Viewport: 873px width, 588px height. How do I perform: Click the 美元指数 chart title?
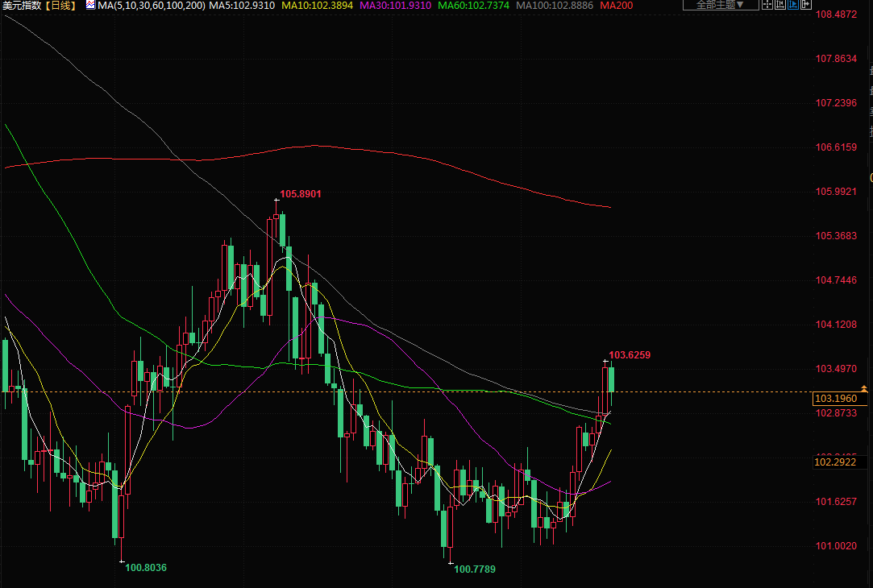pyautogui.click(x=22, y=6)
